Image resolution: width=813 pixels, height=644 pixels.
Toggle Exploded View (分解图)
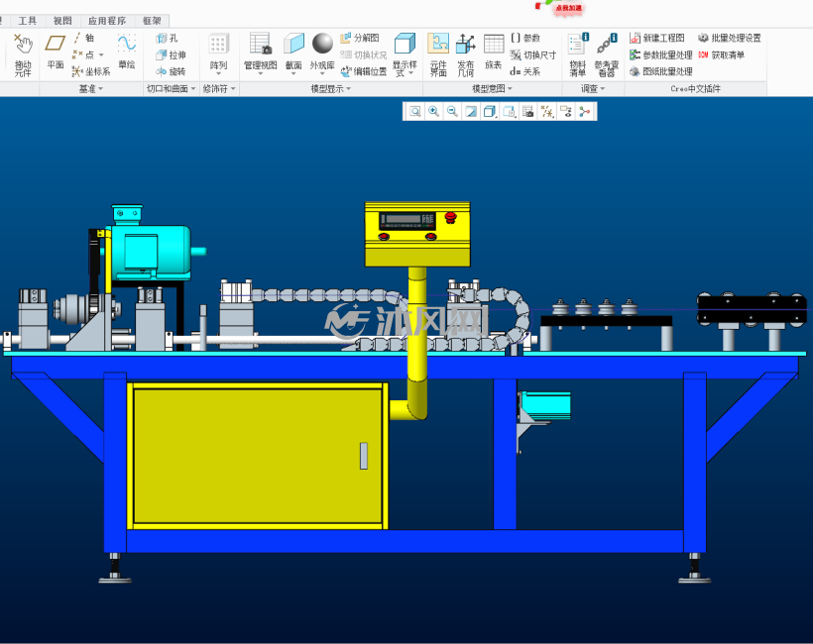tap(360, 38)
